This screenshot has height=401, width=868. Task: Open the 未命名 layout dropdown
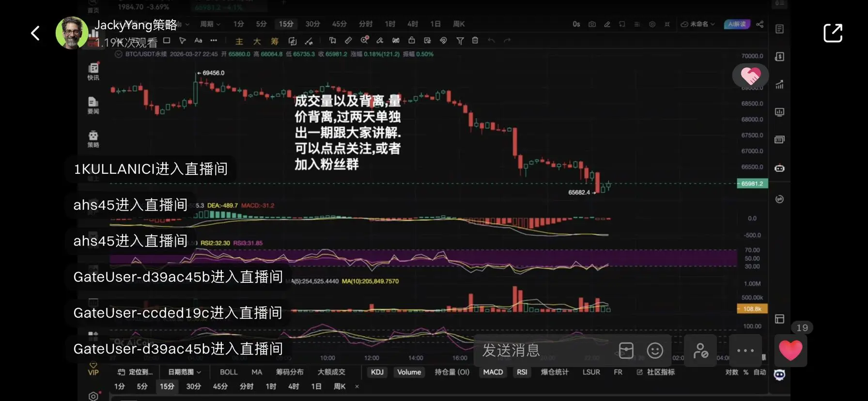698,24
